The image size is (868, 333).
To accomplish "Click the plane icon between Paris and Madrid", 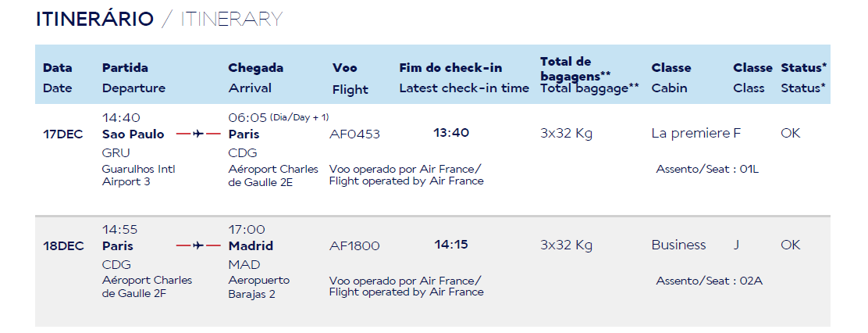I will (197, 245).
